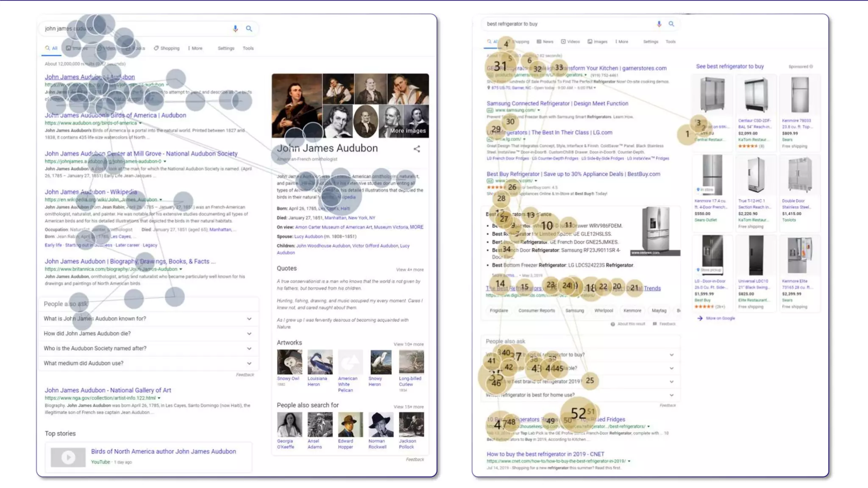Click the magnifier icon in Audubon search

[249, 28]
